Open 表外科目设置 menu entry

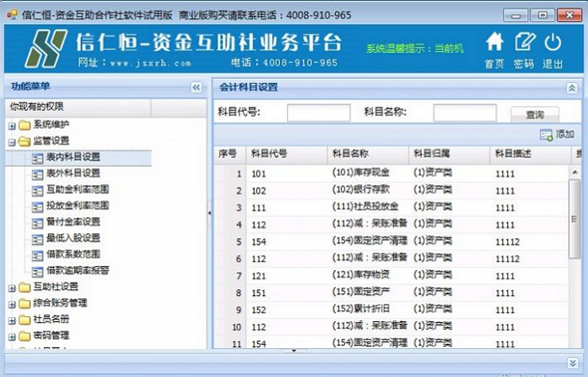(x=73, y=173)
